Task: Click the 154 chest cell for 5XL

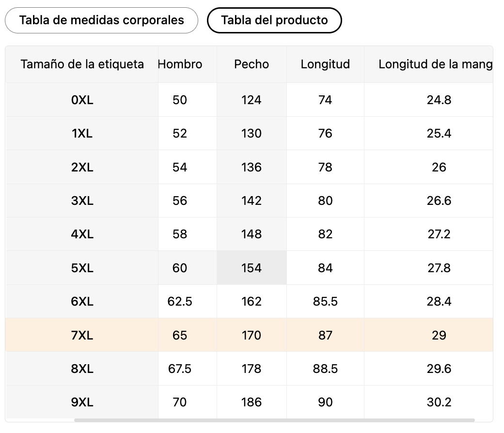Action: [x=251, y=268]
